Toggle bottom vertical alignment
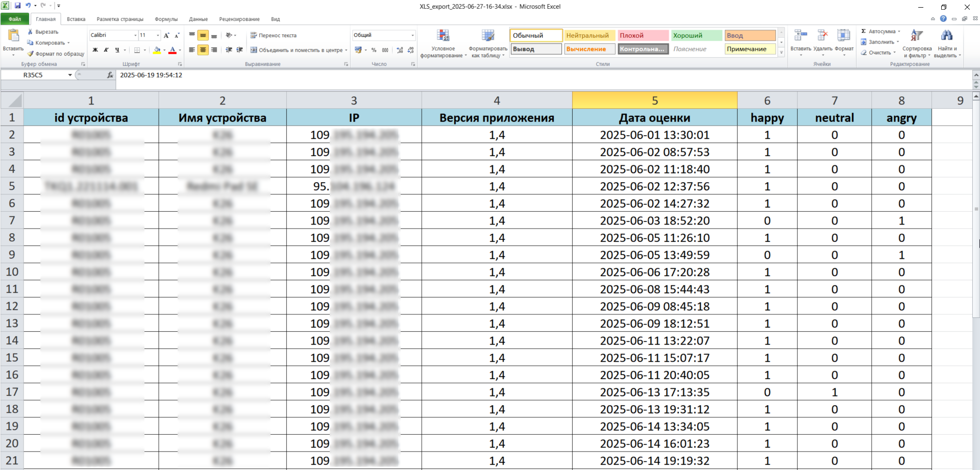This screenshot has height=470, width=980. click(x=214, y=35)
